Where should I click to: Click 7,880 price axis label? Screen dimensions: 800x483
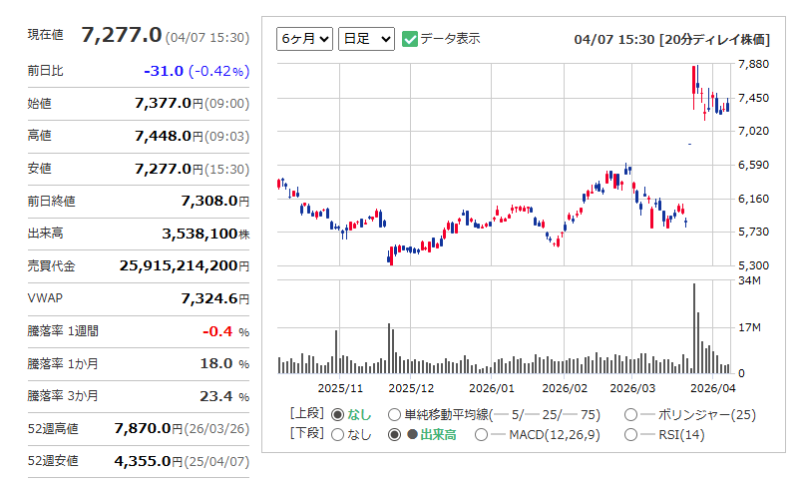(x=754, y=64)
